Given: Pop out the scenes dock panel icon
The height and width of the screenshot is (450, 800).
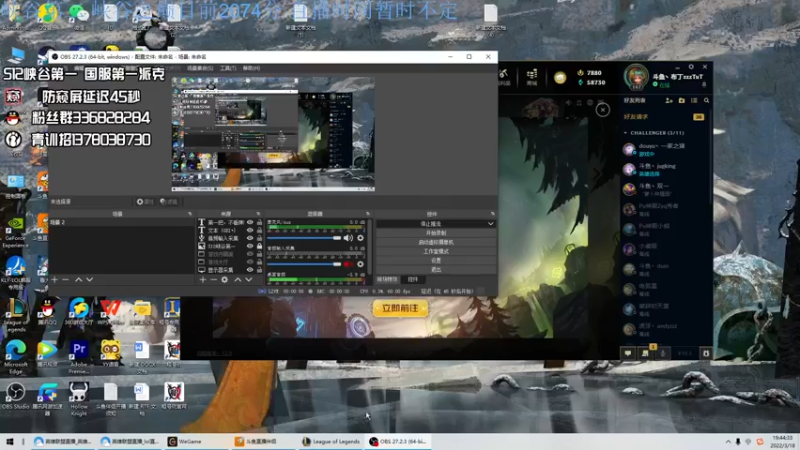Looking at the screenshot, I should (190, 214).
